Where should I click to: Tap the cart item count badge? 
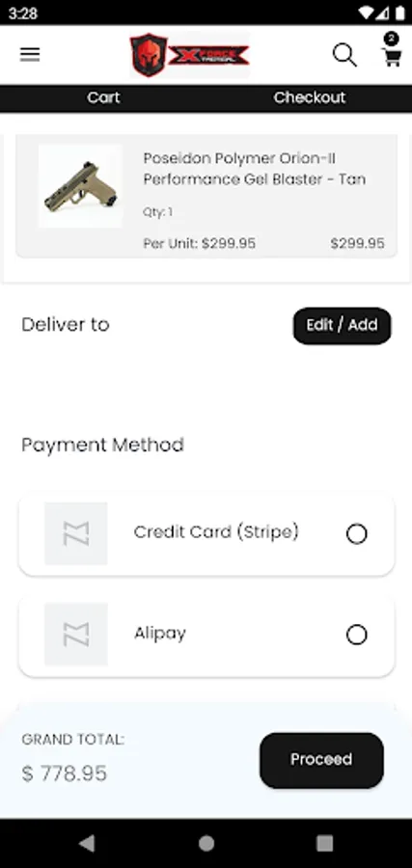pos(391,39)
